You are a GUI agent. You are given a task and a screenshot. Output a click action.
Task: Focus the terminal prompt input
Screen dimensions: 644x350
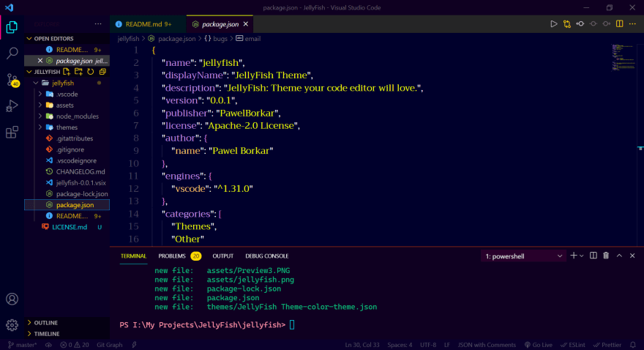(x=292, y=324)
